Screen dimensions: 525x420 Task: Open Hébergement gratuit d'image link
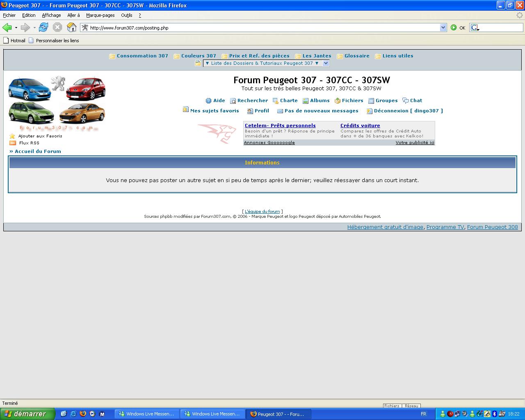click(x=385, y=227)
